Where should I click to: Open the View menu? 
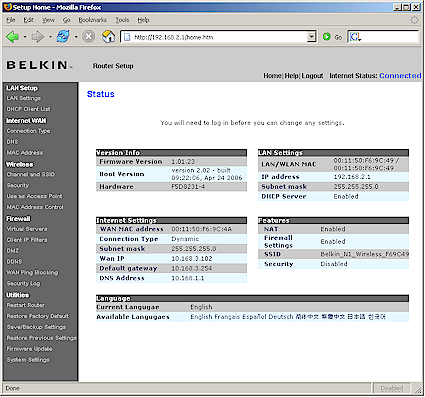pyautogui.click(x=48, y=20)
